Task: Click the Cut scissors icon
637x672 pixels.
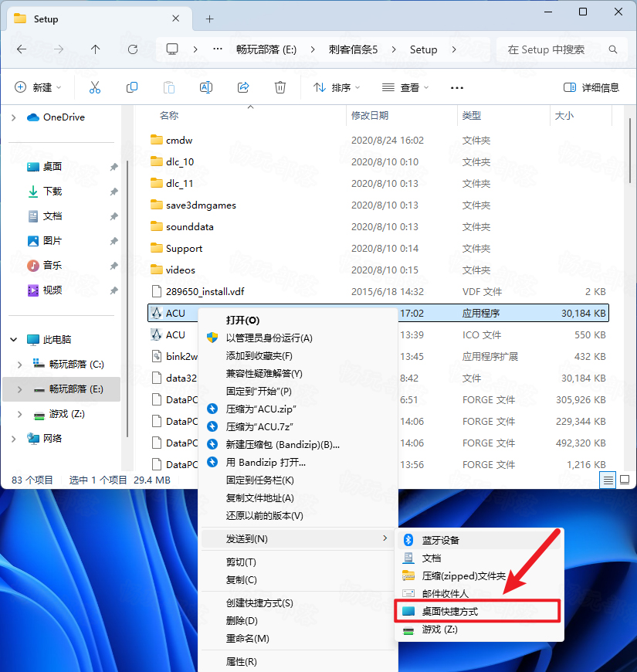Action: 95,87
